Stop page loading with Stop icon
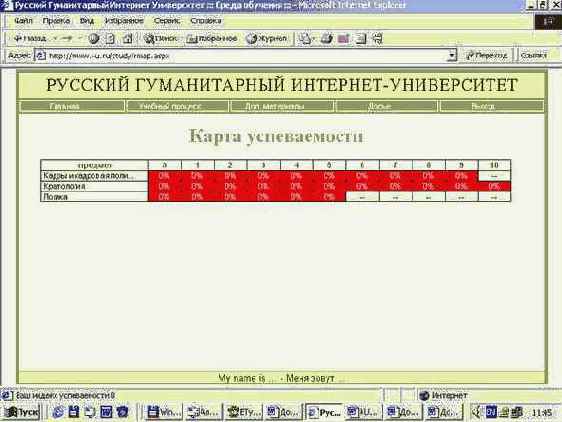This screenshot has height=422, width=562. point(94,38)
